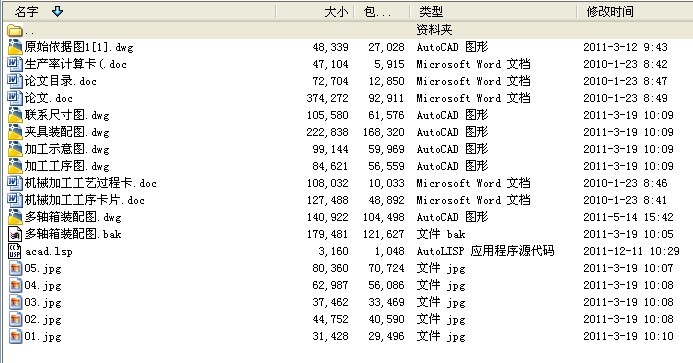The image size is (693, 363).
Task: Select file name 联系尺寸图.dwg
Action: tap(67, 115)
